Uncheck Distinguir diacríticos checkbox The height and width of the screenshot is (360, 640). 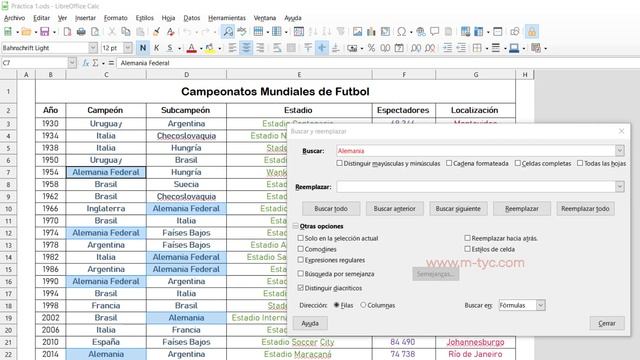click(x=301, y=288)
